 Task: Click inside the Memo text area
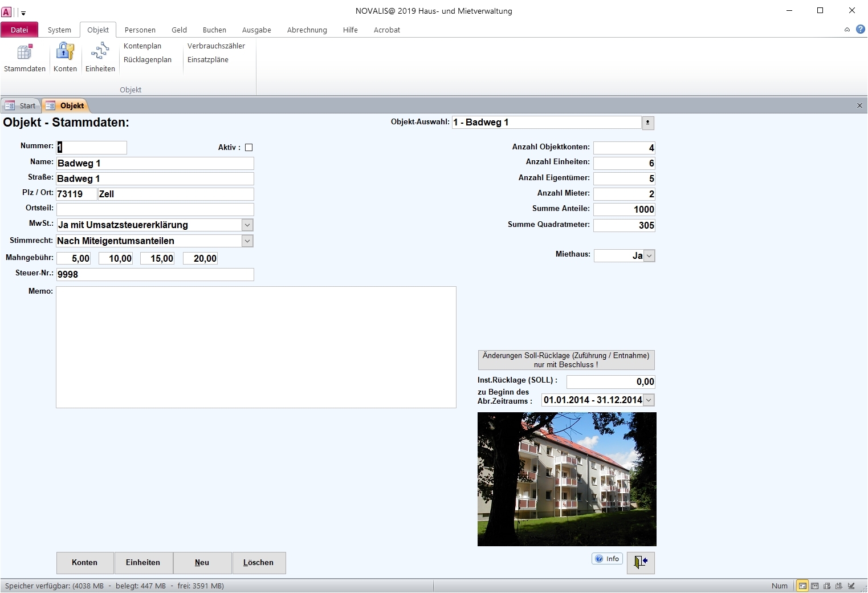256,347
